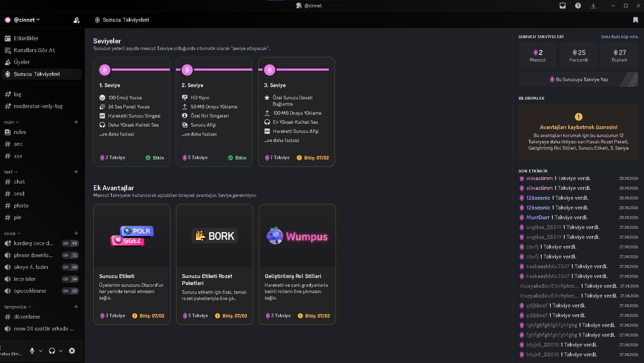Open the Inbox icon in title bar
This screenshot has height=363, width=644.
563,6
